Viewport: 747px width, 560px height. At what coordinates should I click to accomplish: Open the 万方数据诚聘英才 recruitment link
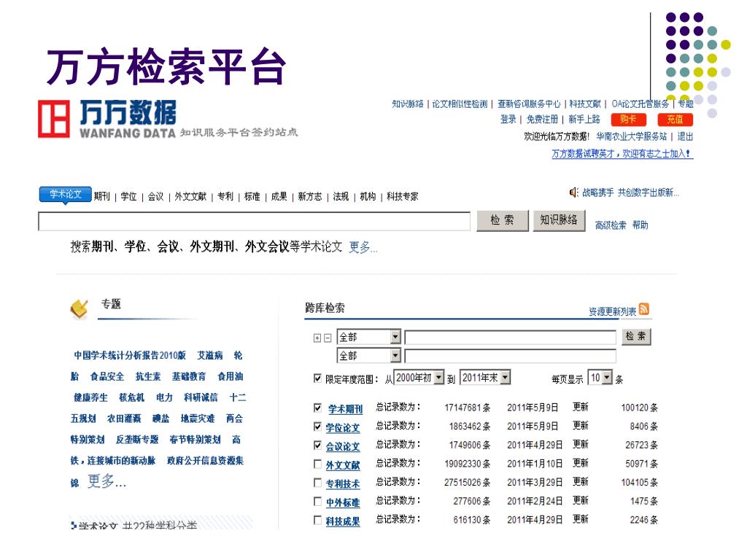[622, 153]
